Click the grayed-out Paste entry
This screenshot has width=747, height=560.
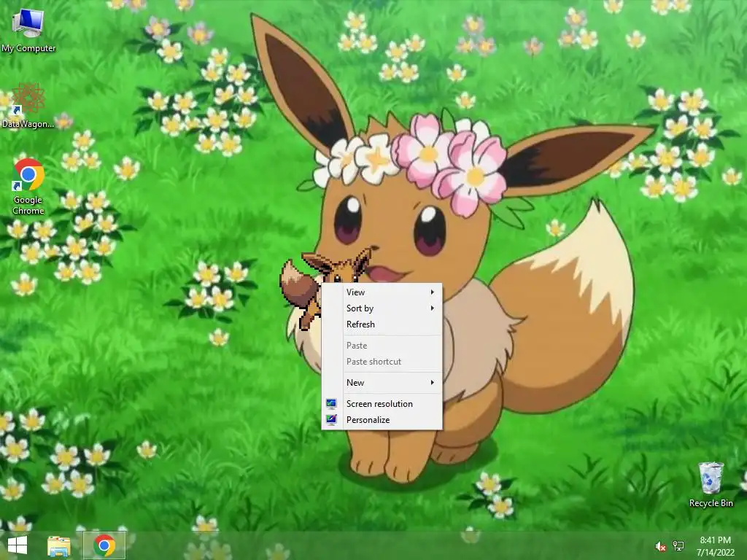(x=382, y=346)
